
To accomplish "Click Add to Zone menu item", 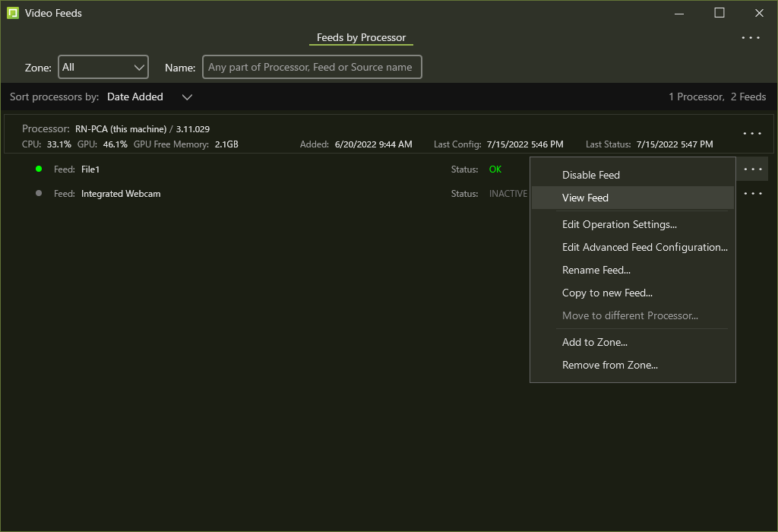I will [594, 342].
